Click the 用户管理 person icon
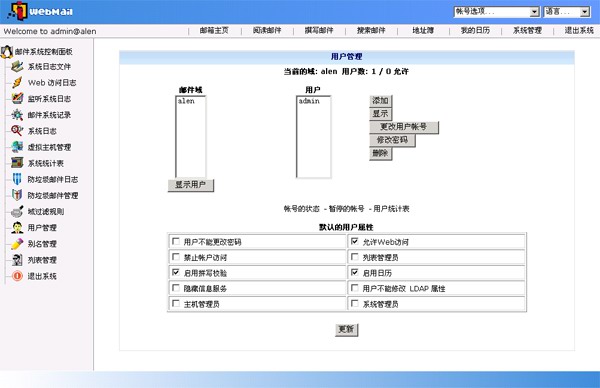The height and width of the screenshot is (388, 600). [17, 228]
